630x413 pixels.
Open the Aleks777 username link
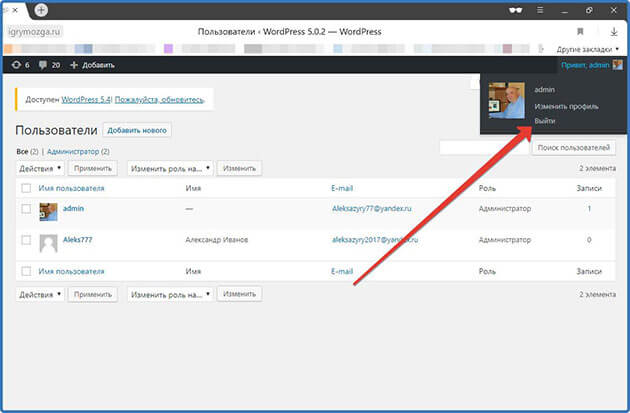click(78, 239)
